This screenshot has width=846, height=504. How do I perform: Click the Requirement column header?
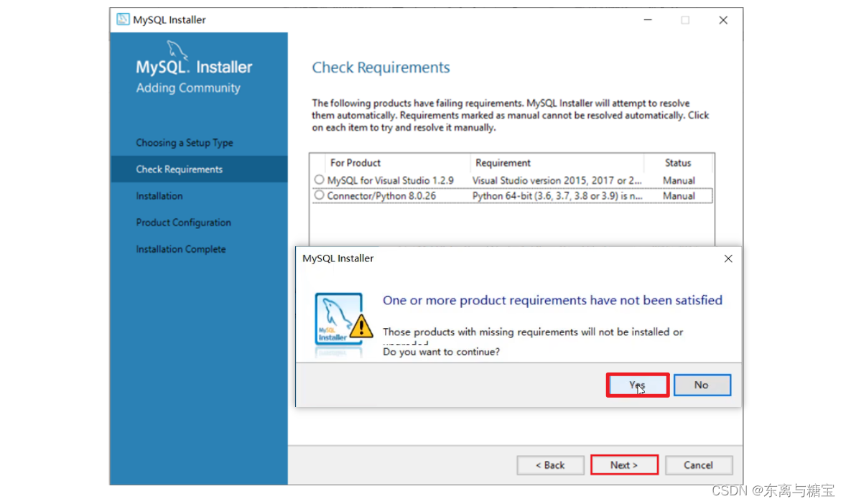[x=503, y=163]
